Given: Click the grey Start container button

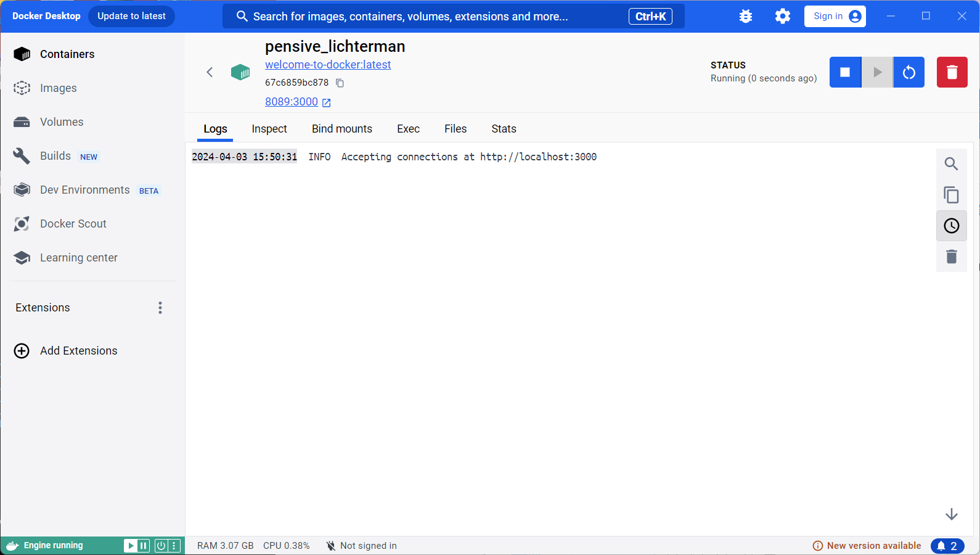Looking at the screenshot, I should pyautogui.click(x=877, y=72).
